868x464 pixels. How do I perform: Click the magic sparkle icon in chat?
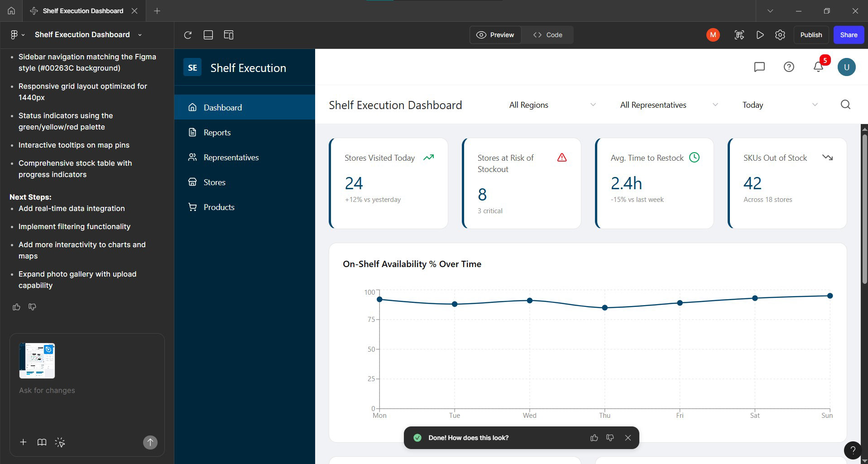pyautogui.click(x=60, y=442)
